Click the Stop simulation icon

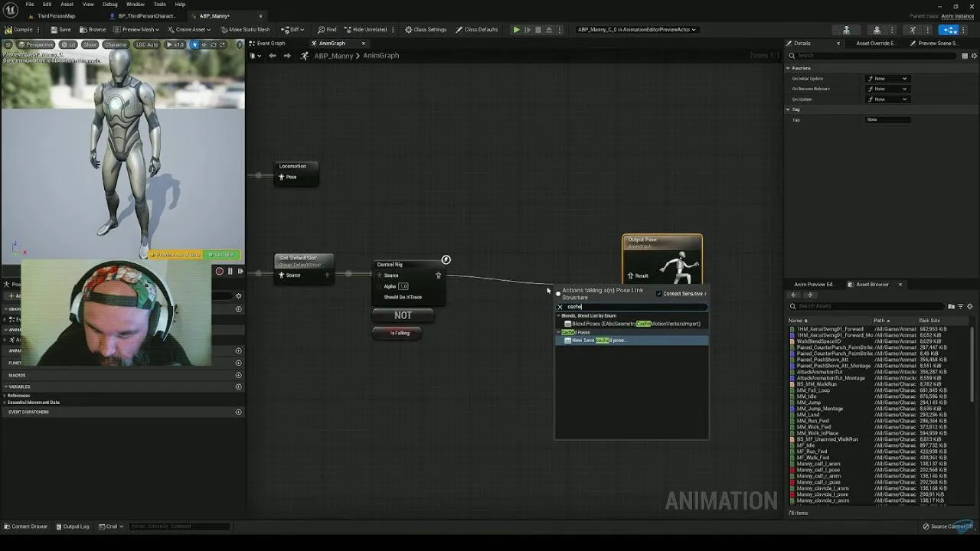(537, 30)
